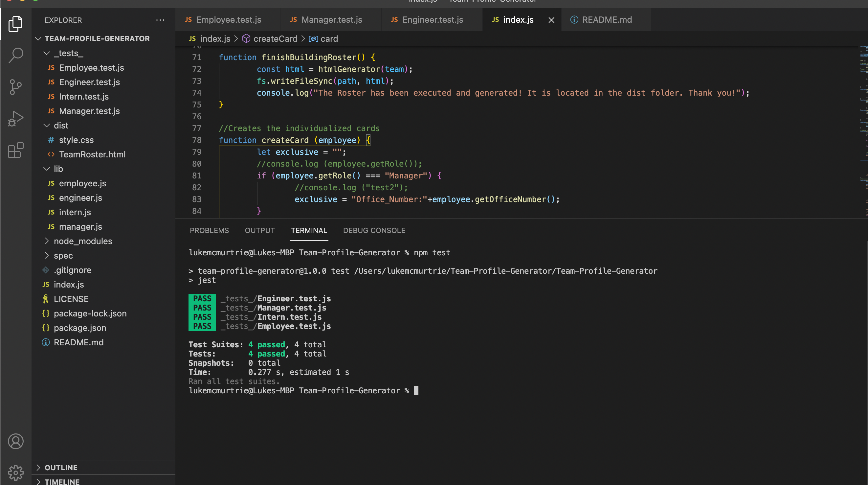Image resolution: width=868 pixels, height=485 pixels.
Task: Open the README.md file in Explorer
Action: tap(78, 342)
